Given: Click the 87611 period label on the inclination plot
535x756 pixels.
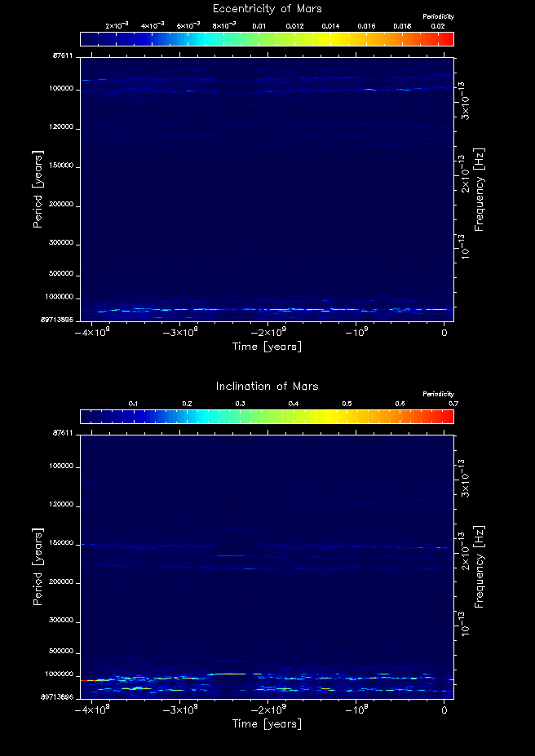Looking at the screenshot, I should 62,433.
